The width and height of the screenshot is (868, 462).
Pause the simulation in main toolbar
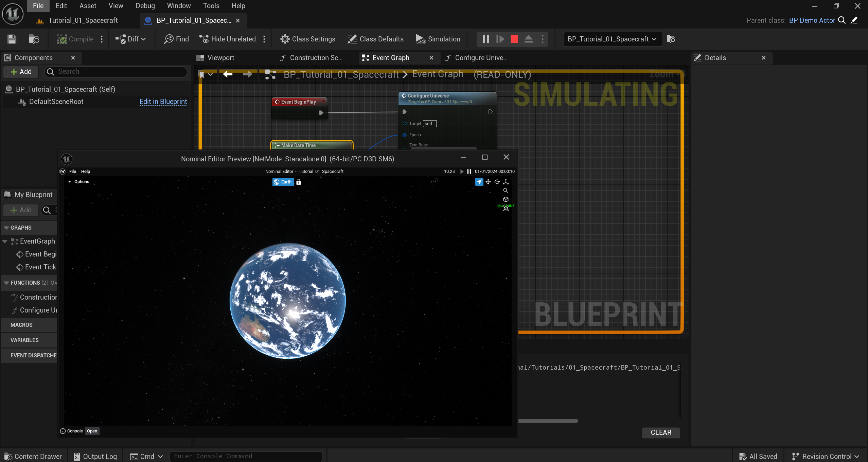[x=485, y=39]
